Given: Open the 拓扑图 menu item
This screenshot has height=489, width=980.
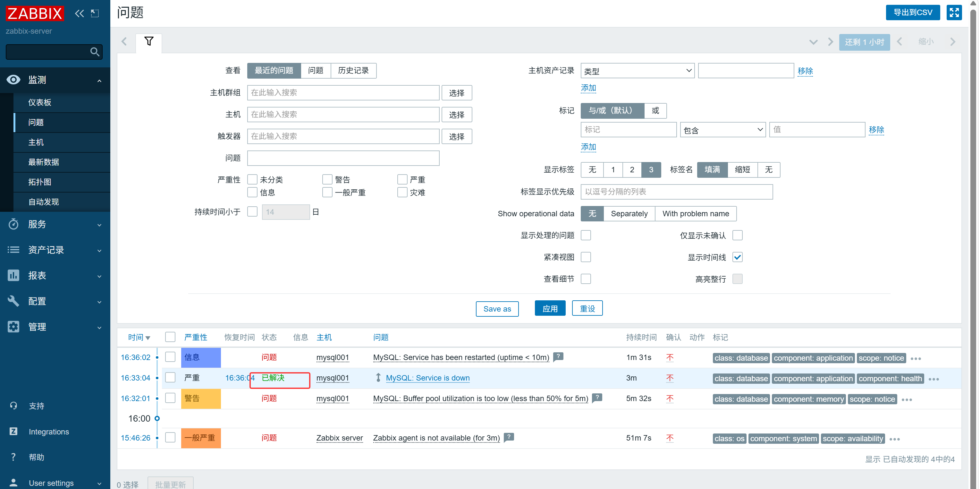Looking at the screenshot, I should click(62, 182).
